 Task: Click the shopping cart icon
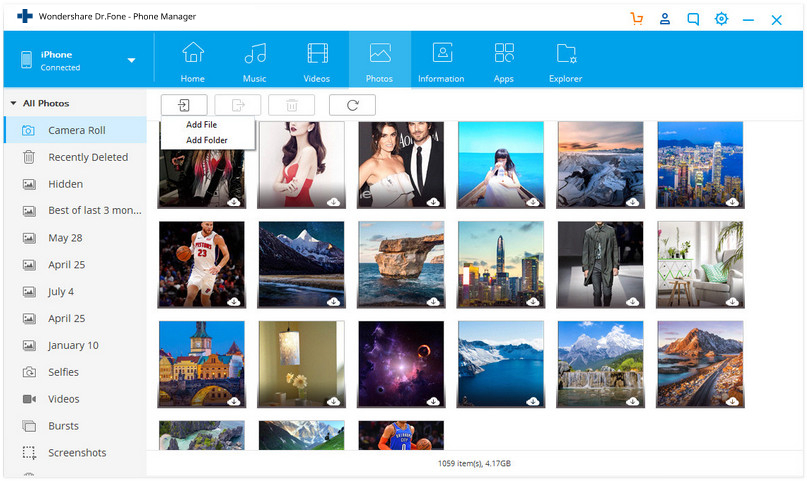click(x=637, y=19)
